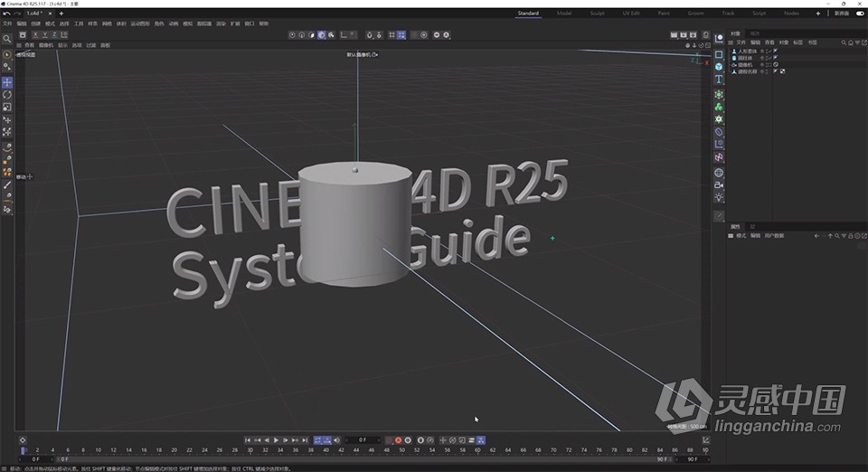Open the viewport Cameras menu
The height and width of the screenshot is (472, 868).
(46, 45)
